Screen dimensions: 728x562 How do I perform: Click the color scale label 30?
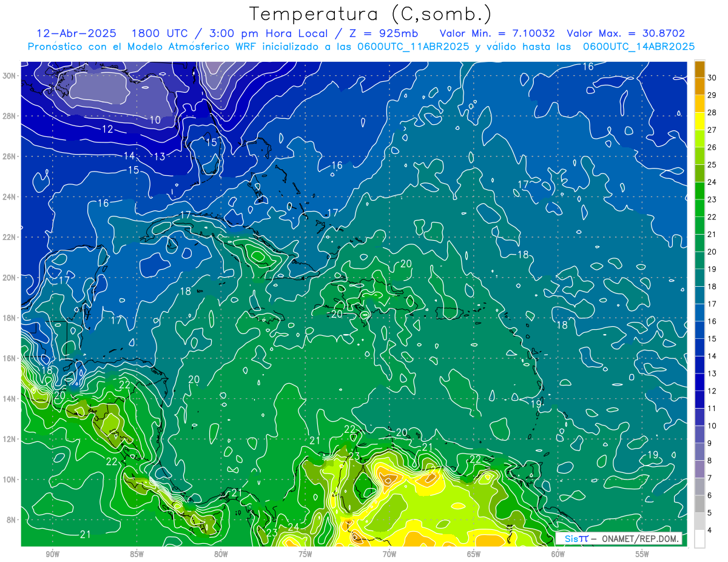coord(712,78)
